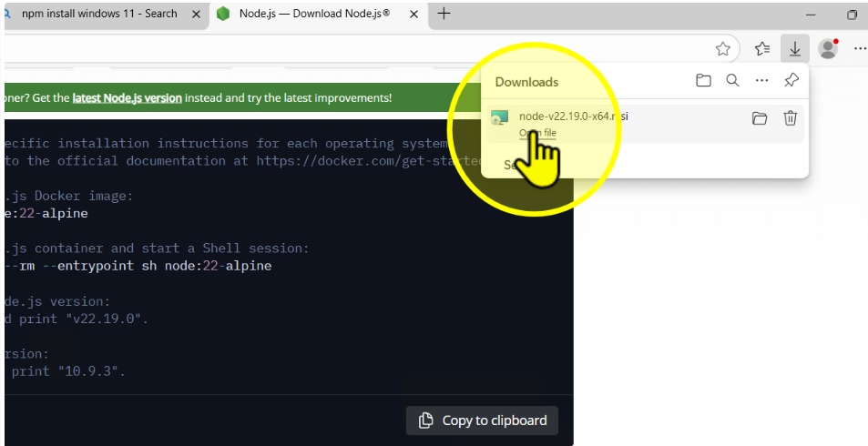Click the node-v22.19.0-x64.msi file name
Image resolution: width=868 pixels, height=446 pixels.
(x=574, y=117)
